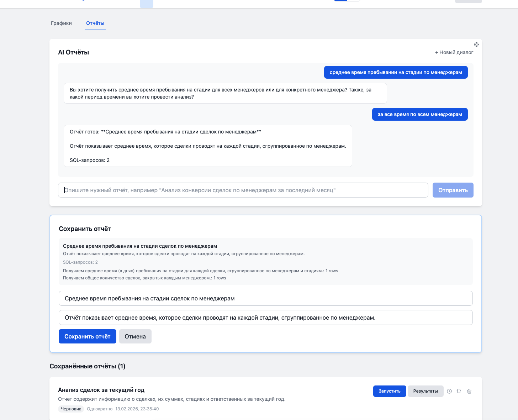Viewport: 518px width, 420px height.
Task: Open the schedule clock icon on saved report
Action: 449,391
